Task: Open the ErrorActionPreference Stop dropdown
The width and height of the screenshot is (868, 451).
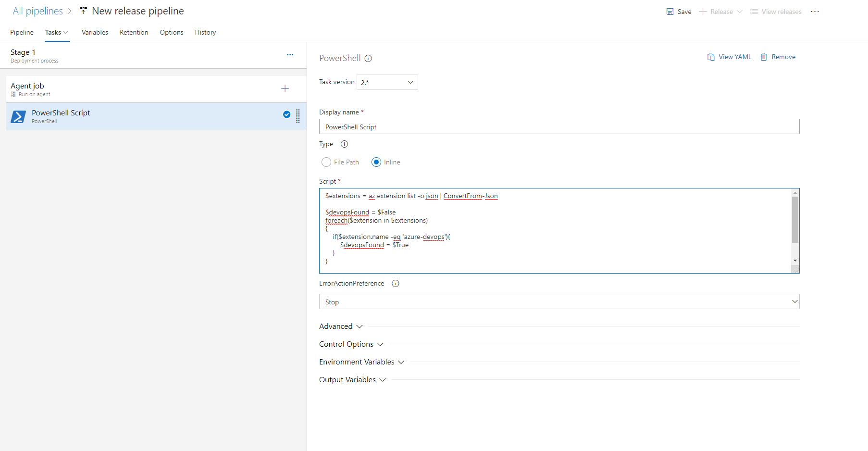Action: 559,302
